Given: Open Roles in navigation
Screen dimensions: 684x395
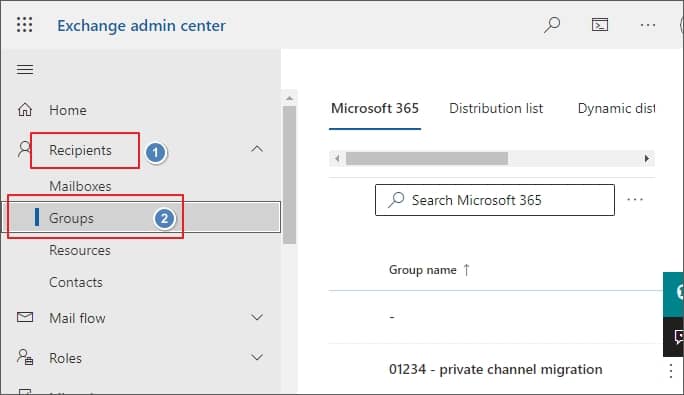Looking at the screenshot, I should (65, 358).
